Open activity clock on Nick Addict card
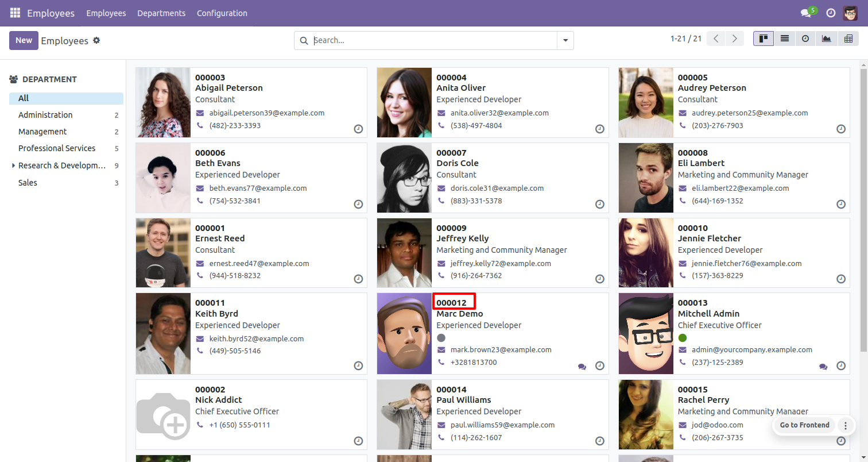Image resolution: width=868 pixels, height=462 pixels. pos(358,441)
